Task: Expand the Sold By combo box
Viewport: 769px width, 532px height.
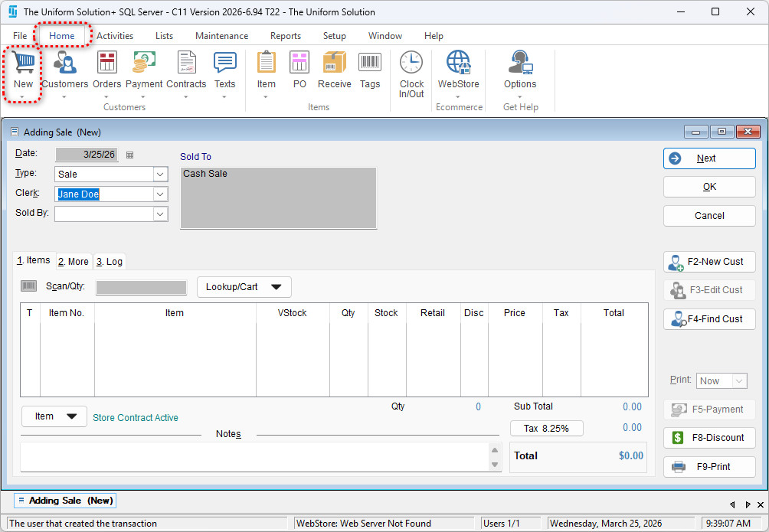Action: pos(160,214)
